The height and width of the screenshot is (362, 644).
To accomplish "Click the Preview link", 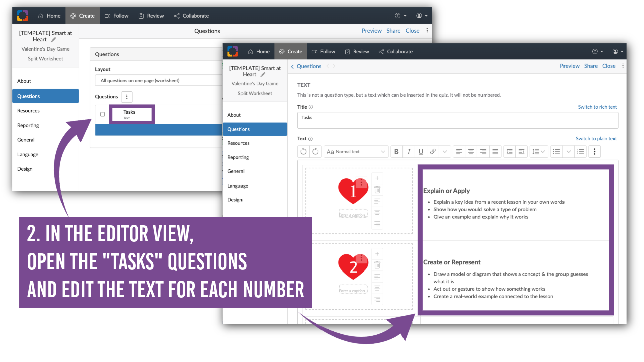I will (570, 66).
